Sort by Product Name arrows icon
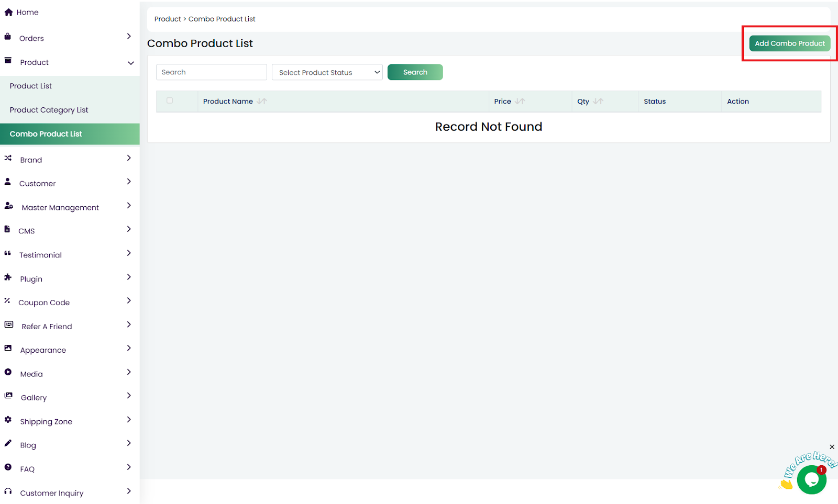This screenshot has width=838, height=504. tap(262, 102)
